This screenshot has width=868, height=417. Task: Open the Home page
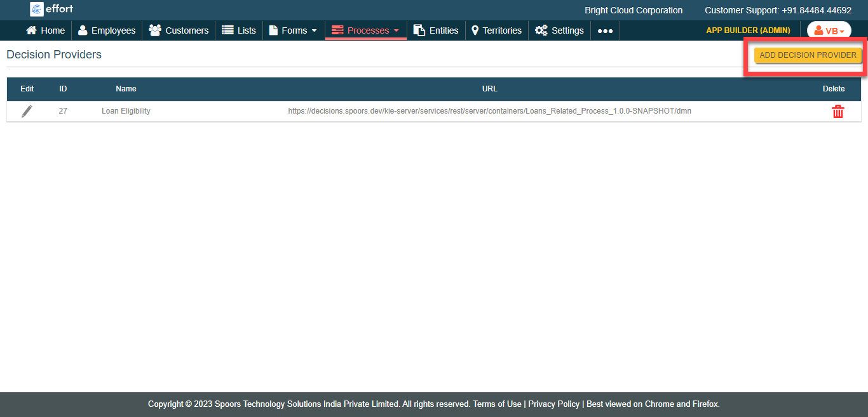click(45, 30)
